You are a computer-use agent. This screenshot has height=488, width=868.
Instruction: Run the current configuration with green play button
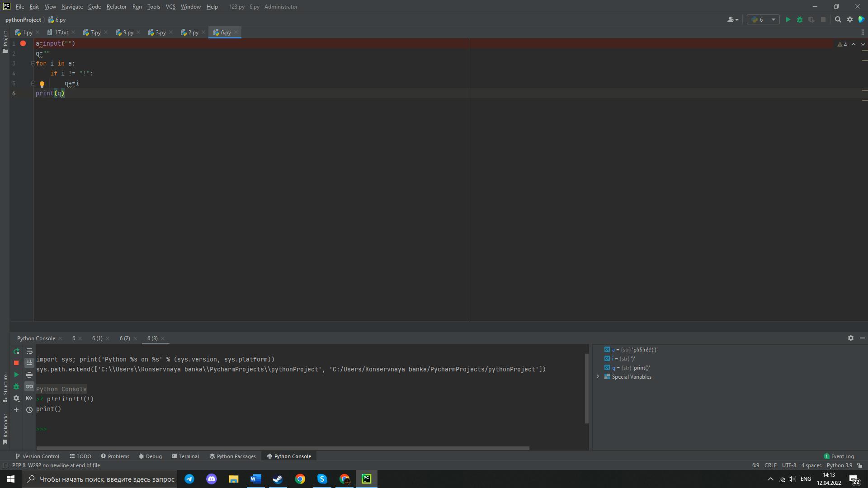click(788, 19)
